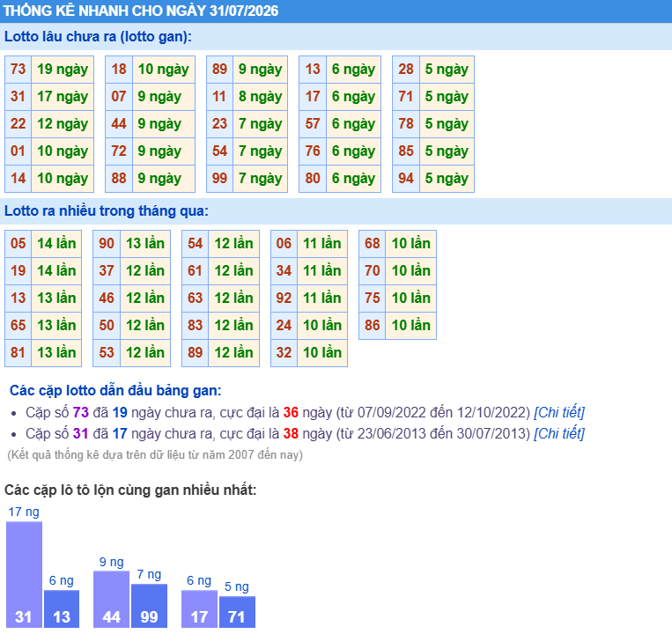Viewport: 672px width, 634px height.
Task: Click lotto gan number 28
Action: pyautogui.click(x=406, y=69)
